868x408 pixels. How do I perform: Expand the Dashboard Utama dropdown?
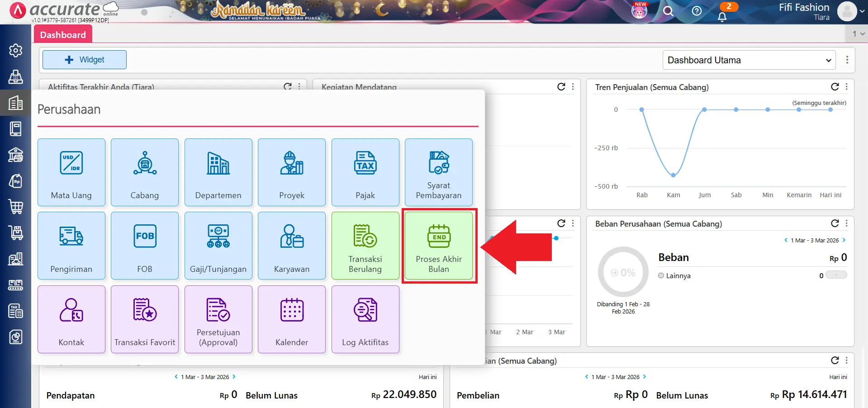point(749,60)
